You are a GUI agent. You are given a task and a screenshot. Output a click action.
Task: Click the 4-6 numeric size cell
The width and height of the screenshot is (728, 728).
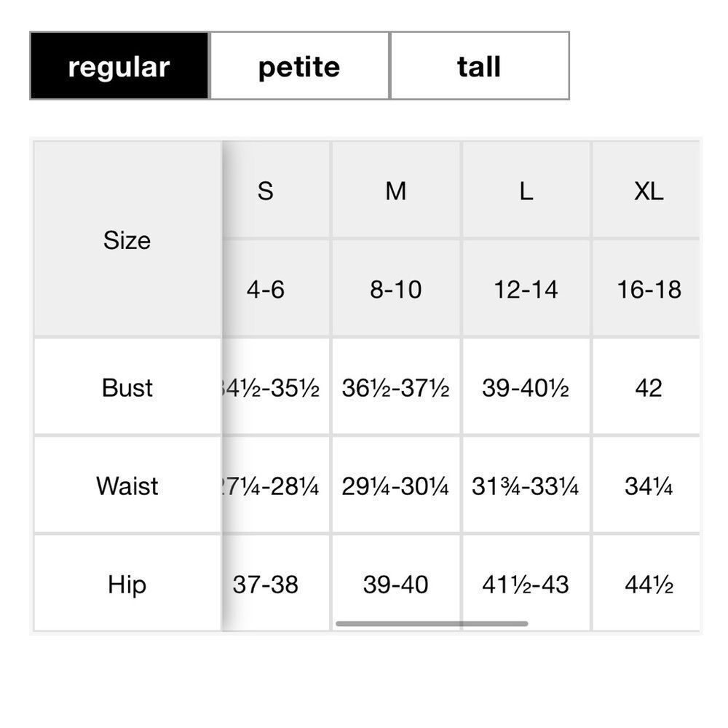pos(276,288)
